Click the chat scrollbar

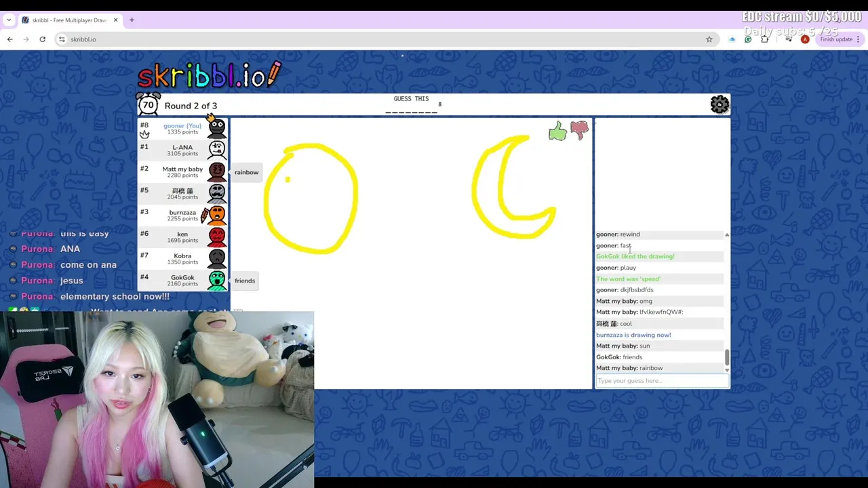tap(727, 357)
